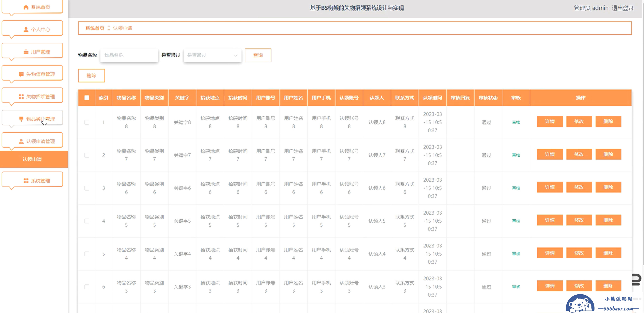
Task: Collapse 认领申请管理 sidebar menu
Action: (32, 140)
